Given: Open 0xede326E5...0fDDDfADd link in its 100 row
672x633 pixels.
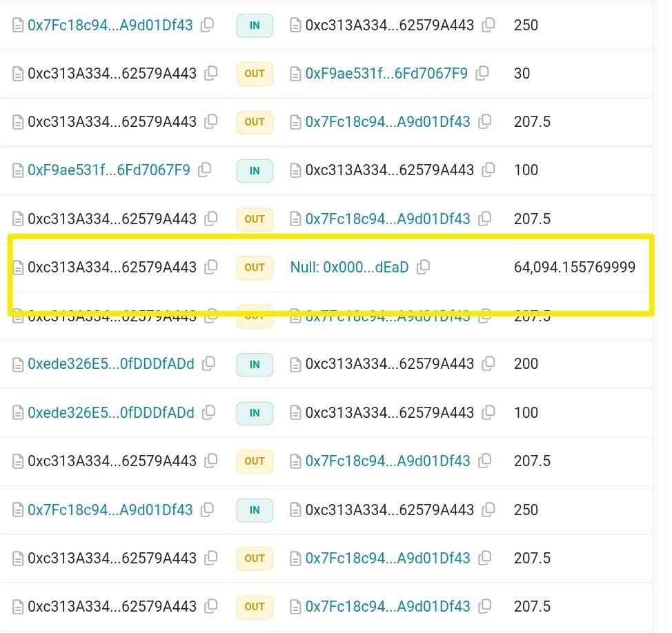Looking at the screenshot, I should (x=111, y=413).
